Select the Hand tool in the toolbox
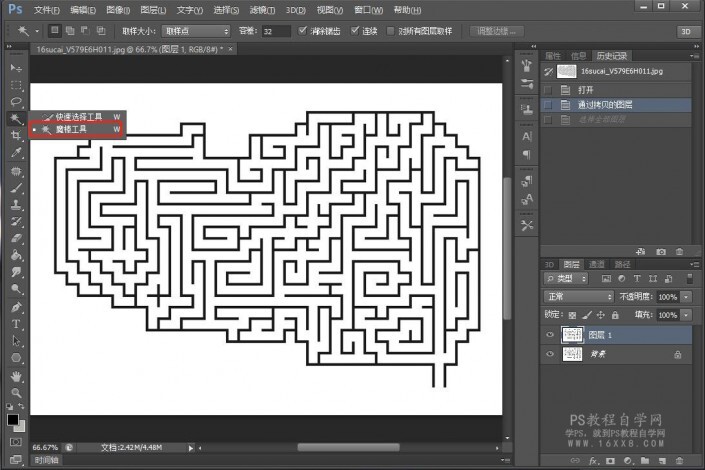The height and width of the screenshot is (470, 705). point(16,376)
